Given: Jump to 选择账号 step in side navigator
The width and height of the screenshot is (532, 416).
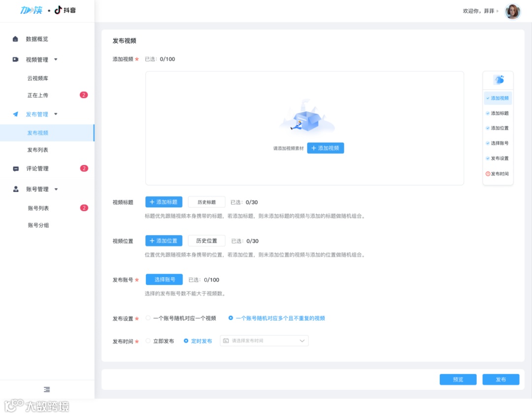Looking at the screenshot, I should tap(498, 143).
